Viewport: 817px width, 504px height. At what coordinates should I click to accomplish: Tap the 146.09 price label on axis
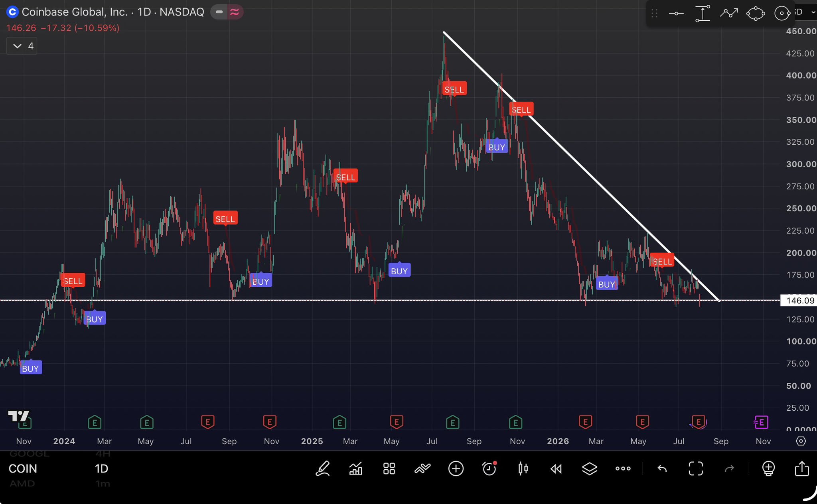pos(799,300)
